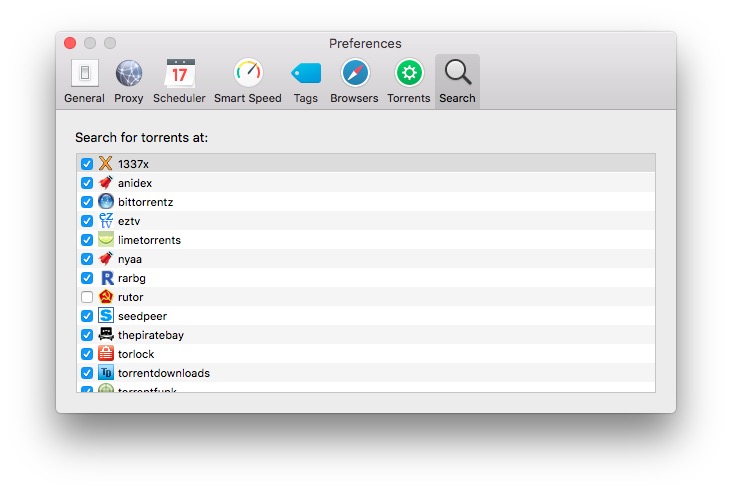This screenshot has height=493, width=732.
Task: Select the torrentdownloads list entry
Action: click(163, 373)
